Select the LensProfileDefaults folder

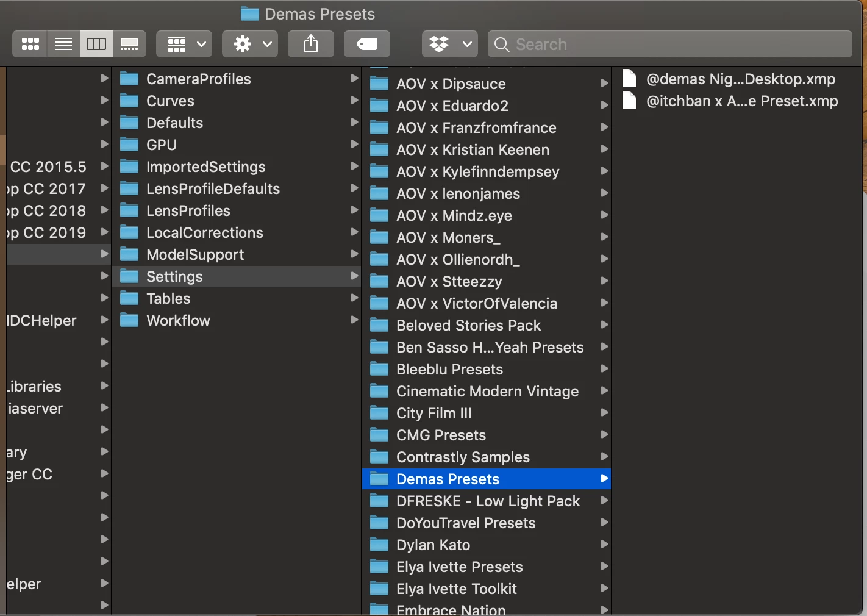click(x=237, y=188)
